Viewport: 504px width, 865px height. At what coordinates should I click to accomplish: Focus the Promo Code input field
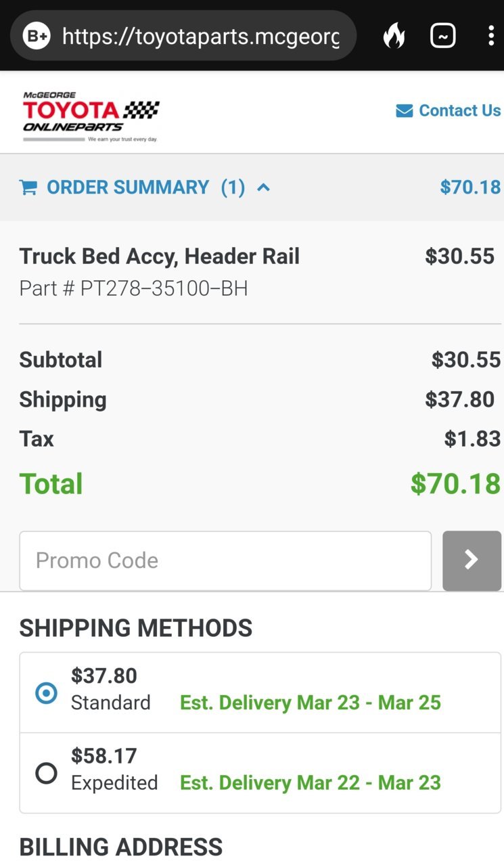pyautogui.click(x=225, y=560)
